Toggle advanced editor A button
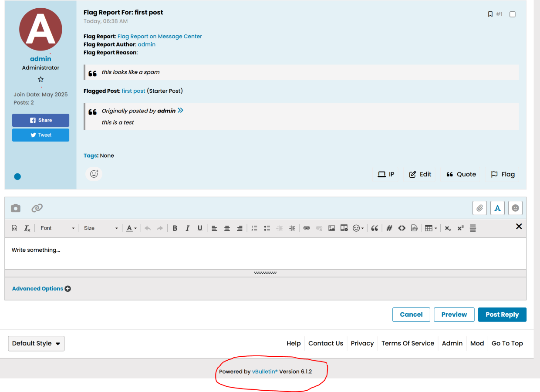Image resolution: width=540 pixels, height=392 pixels. (x=497, y=208)
